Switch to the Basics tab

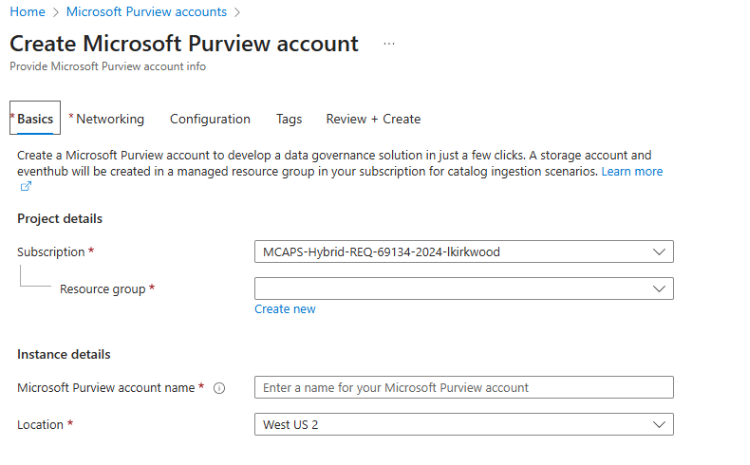35,119
